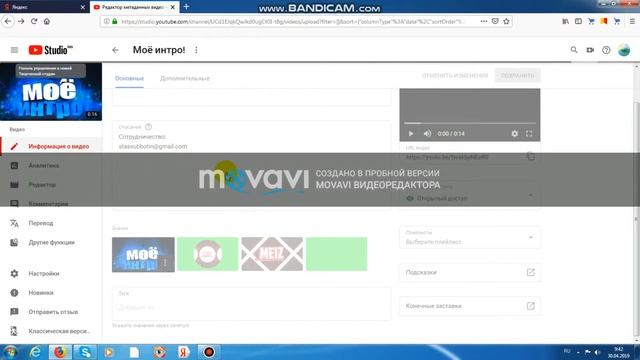Select the Дополнительные tab
640x360 pixels.
pyautogui.click(x=185, y=78)
